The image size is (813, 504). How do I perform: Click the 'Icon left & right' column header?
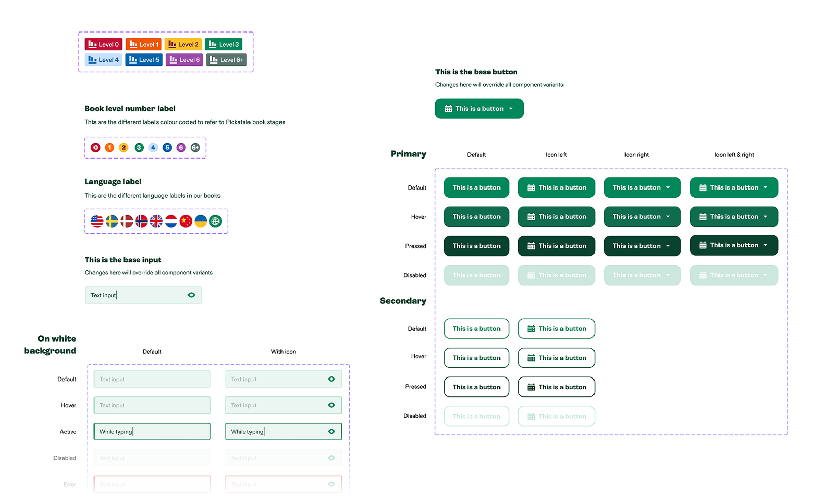pyautogui.click(x=734, y=155)
